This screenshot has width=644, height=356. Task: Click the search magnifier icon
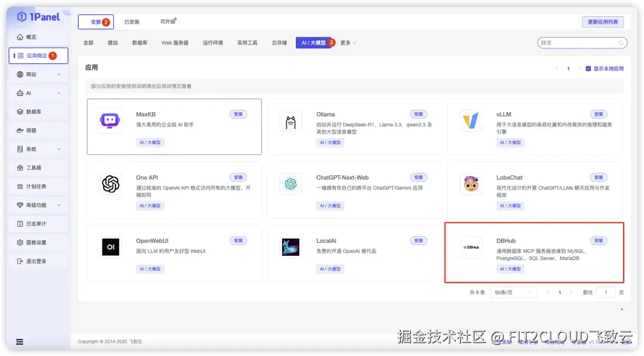click(x=621, y=43)
